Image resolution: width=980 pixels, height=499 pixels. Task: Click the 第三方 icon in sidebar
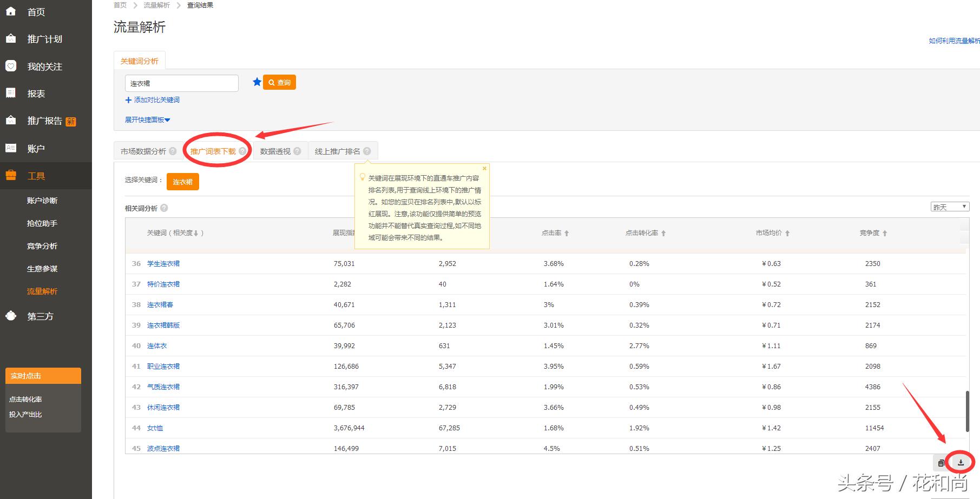pos(11,316)
